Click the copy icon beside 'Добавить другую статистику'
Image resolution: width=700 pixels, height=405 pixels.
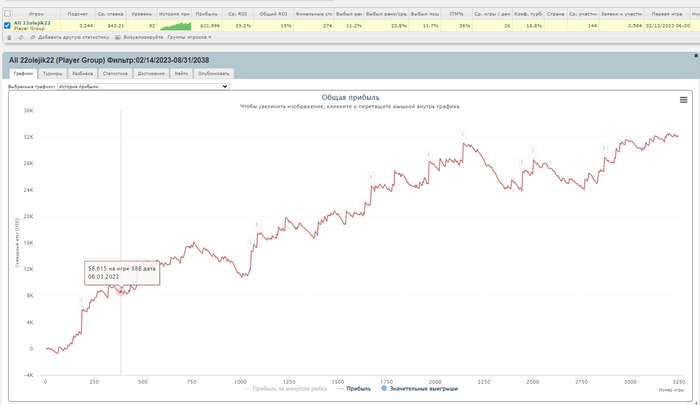point(33,38)
